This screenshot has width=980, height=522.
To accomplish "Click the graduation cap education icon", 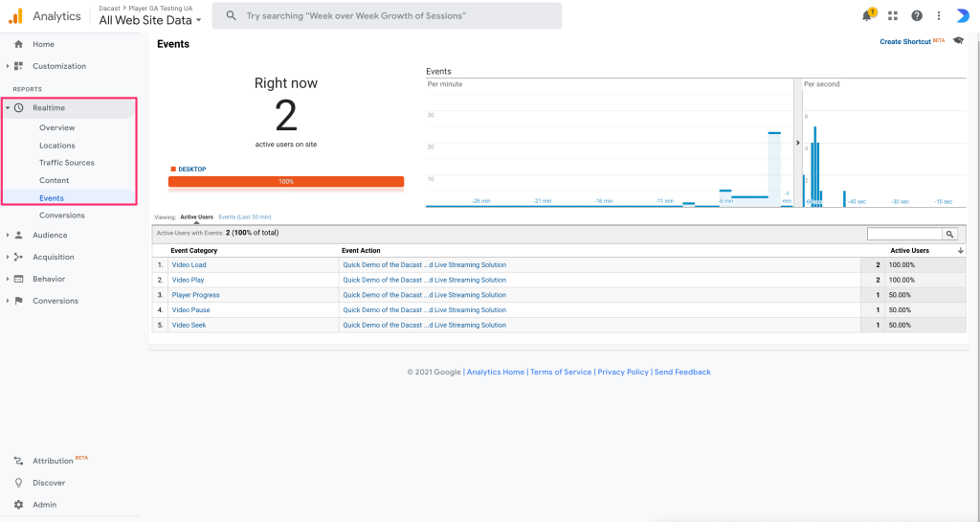I will (x=958, y=40).
